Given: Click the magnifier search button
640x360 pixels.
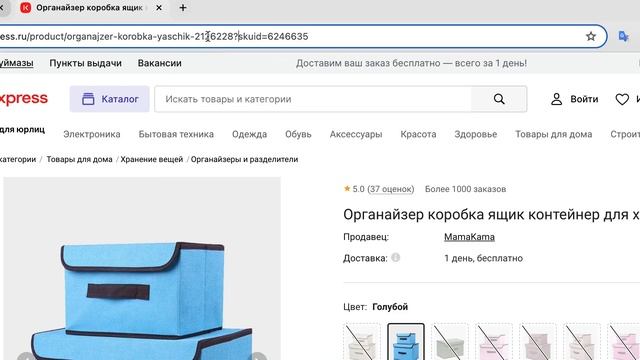Looking at the screenshot, I should coord(499,99).
